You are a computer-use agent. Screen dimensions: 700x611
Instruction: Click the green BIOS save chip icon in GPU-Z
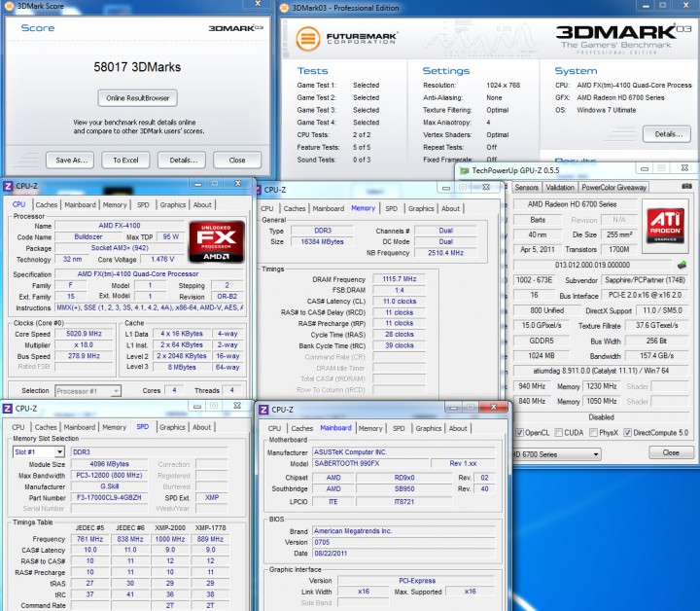pyautogui.click(x=682, y=265)
